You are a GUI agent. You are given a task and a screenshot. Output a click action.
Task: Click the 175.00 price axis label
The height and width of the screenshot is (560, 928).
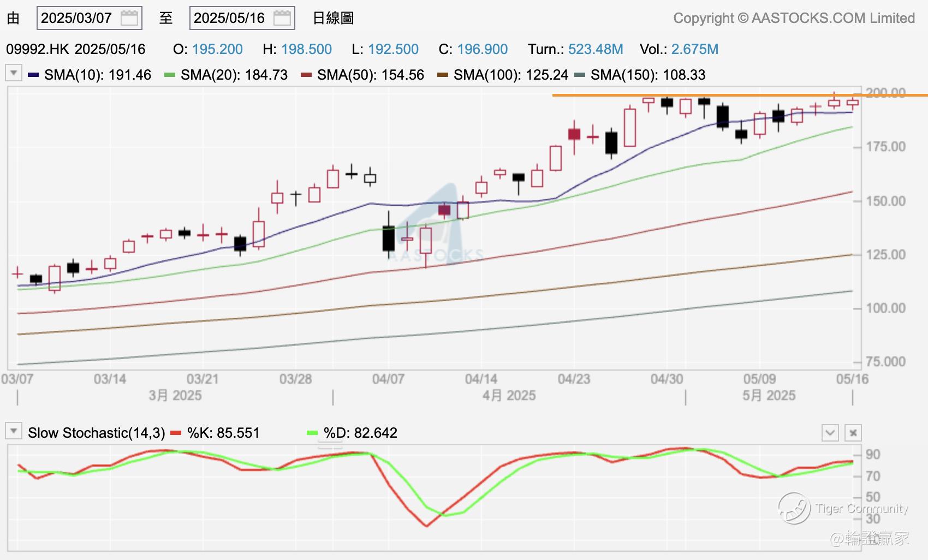point(886,147)
